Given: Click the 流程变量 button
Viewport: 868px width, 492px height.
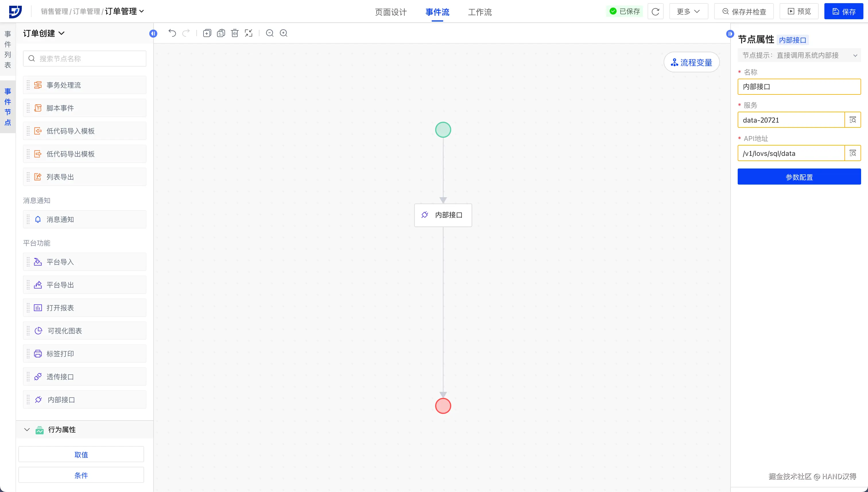Looking at the screenshot, I should [x=691, y=63].
